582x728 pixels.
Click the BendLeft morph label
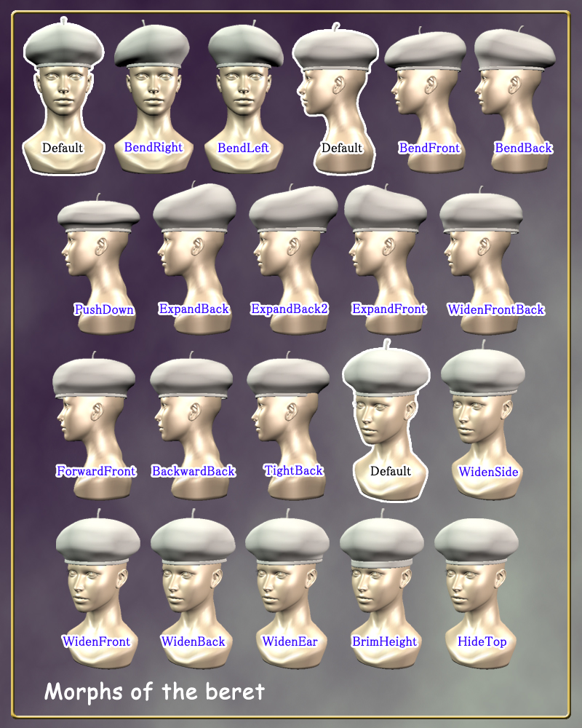[x=243, y=148]
